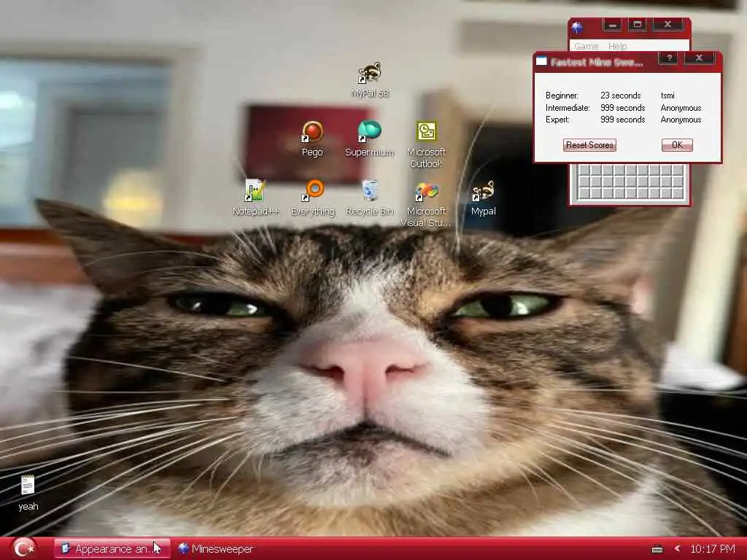Click the Minesweeper window title icon
Viewport: 747px width, 560px height.
577,27
